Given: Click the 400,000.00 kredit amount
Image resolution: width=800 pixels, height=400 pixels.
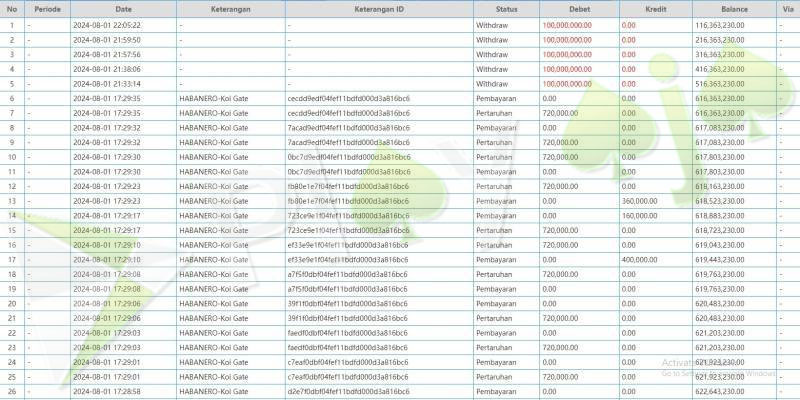Looking at the screenshot, I should 639,259.
